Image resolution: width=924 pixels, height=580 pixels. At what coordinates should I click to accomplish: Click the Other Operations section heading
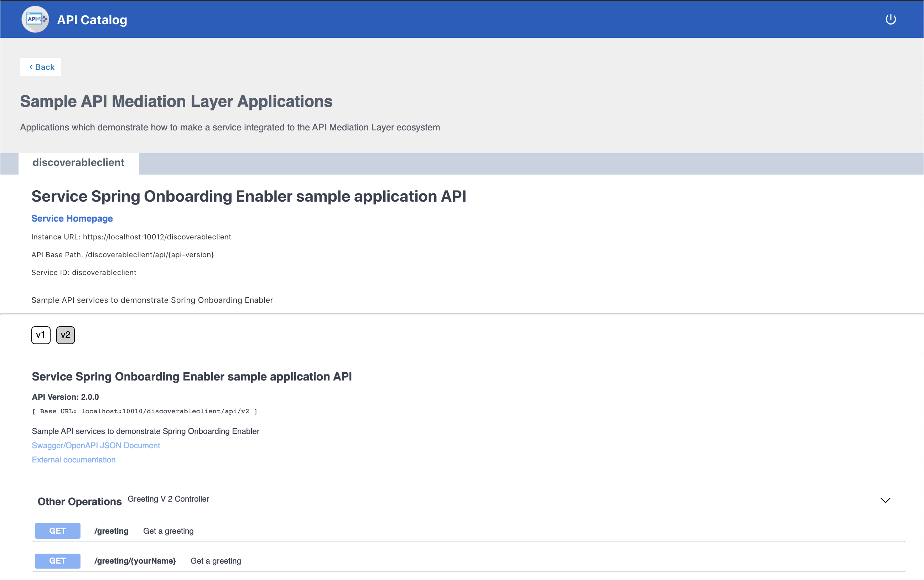pos(79,501)
